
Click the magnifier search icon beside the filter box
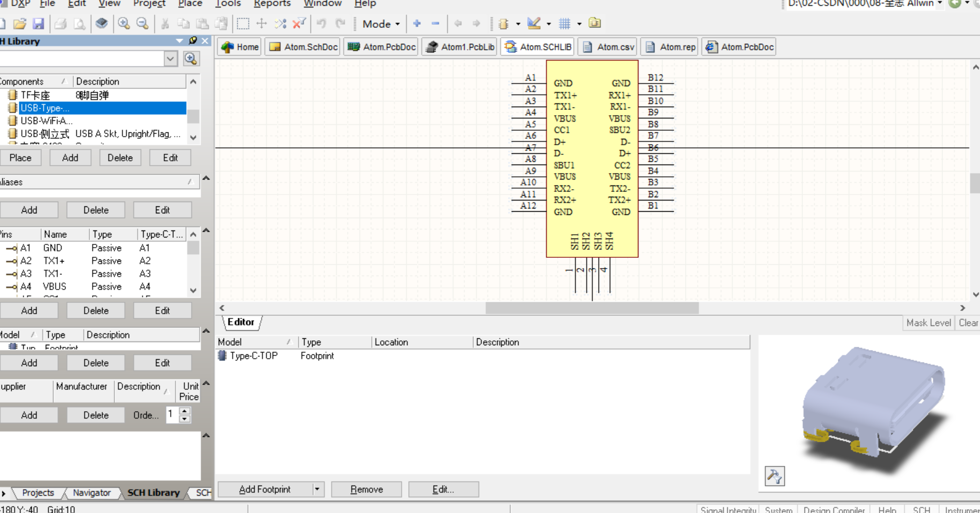(191, 58)
